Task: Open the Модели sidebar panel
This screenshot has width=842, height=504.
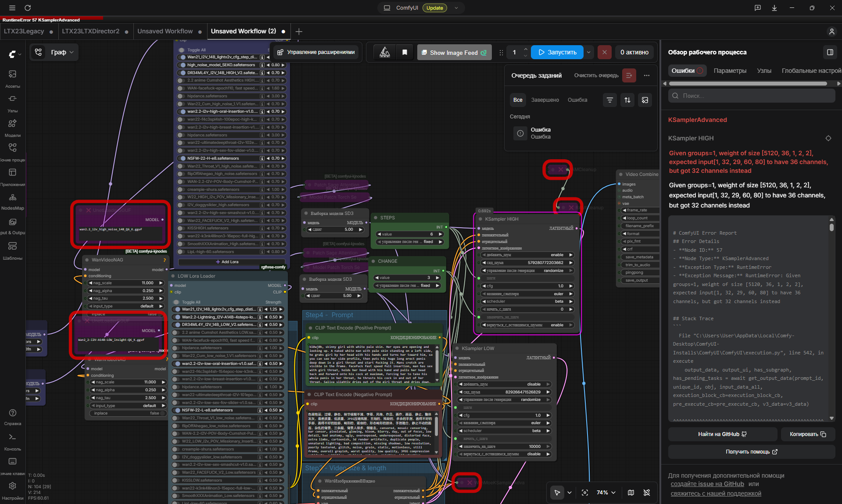Action: pos(13,127)
